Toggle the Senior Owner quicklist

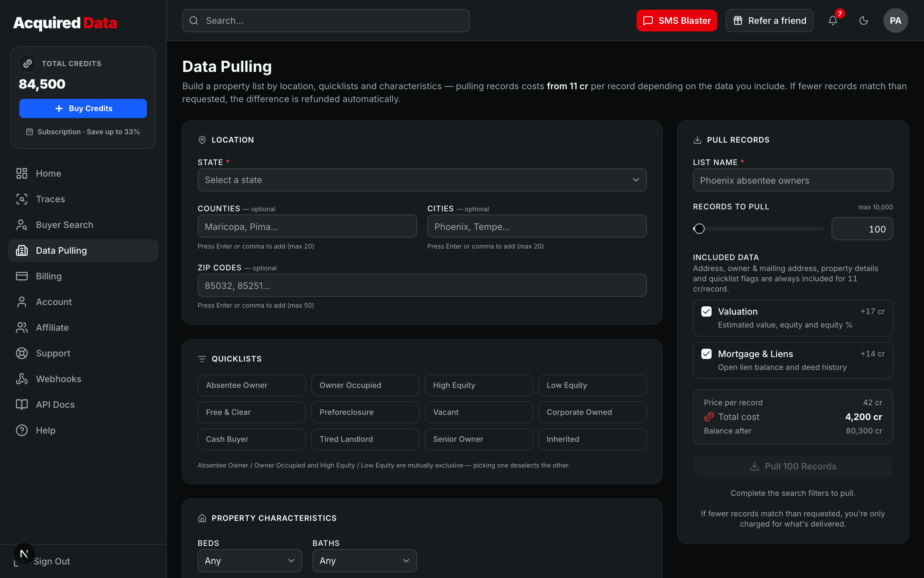[479, 439]
